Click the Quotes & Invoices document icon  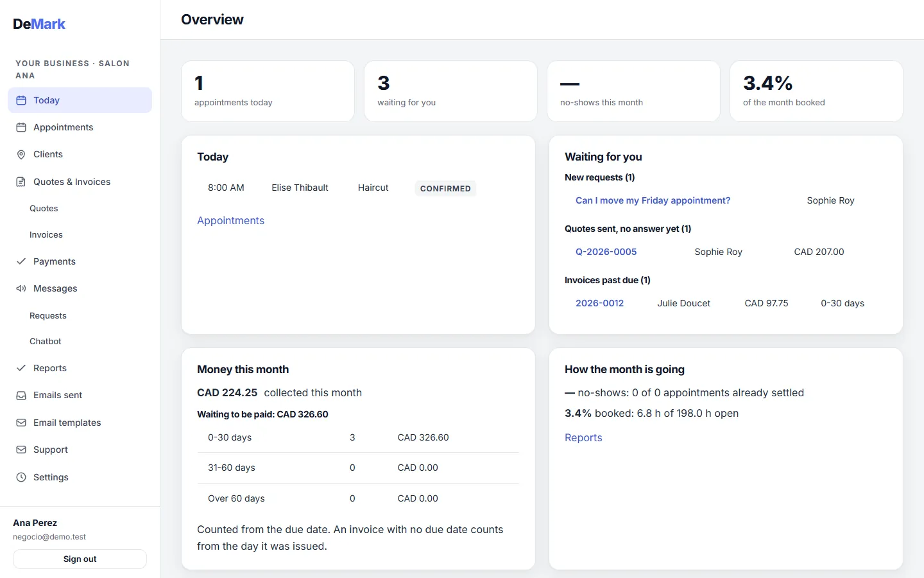(x=21, y=182)
